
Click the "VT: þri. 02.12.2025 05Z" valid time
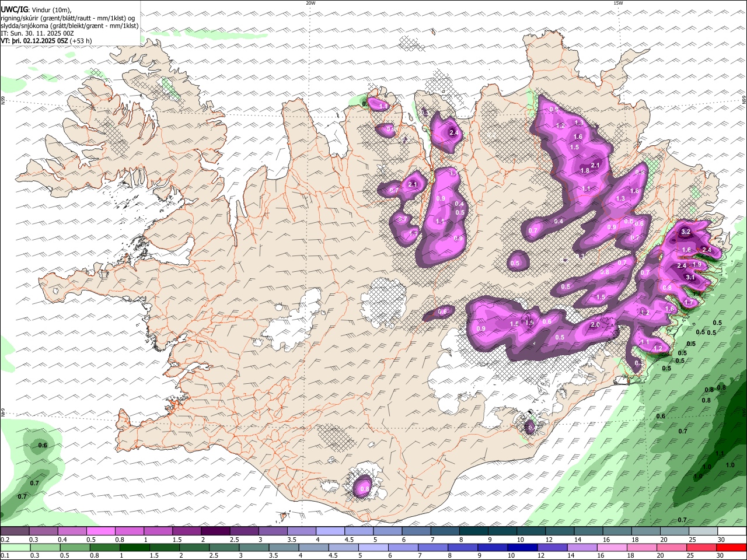pyautogui.click(x=34, y=41)
